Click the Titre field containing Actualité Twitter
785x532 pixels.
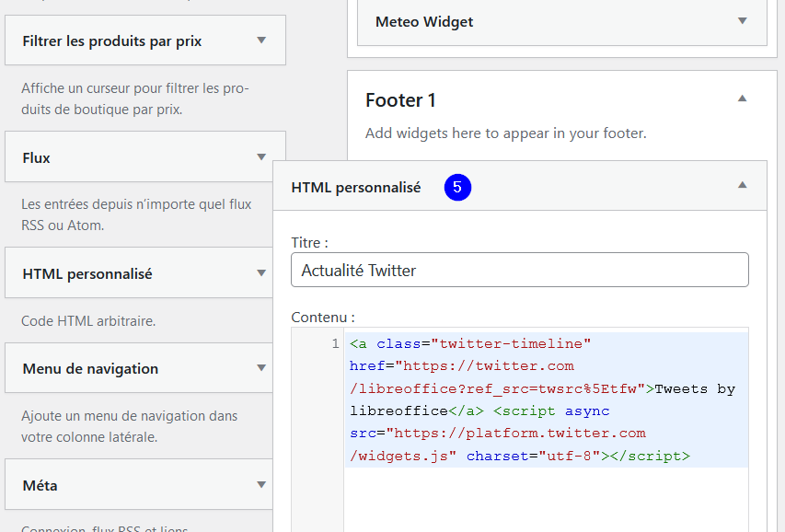tap(520, 270)
